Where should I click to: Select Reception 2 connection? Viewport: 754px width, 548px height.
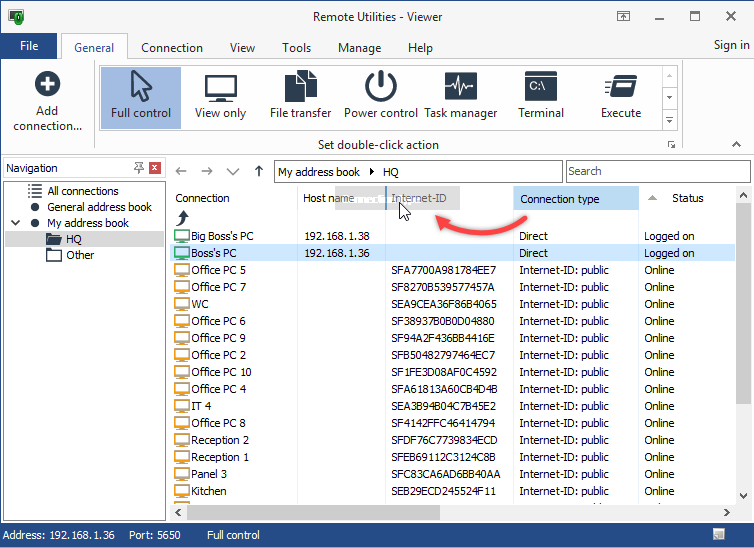220,440
